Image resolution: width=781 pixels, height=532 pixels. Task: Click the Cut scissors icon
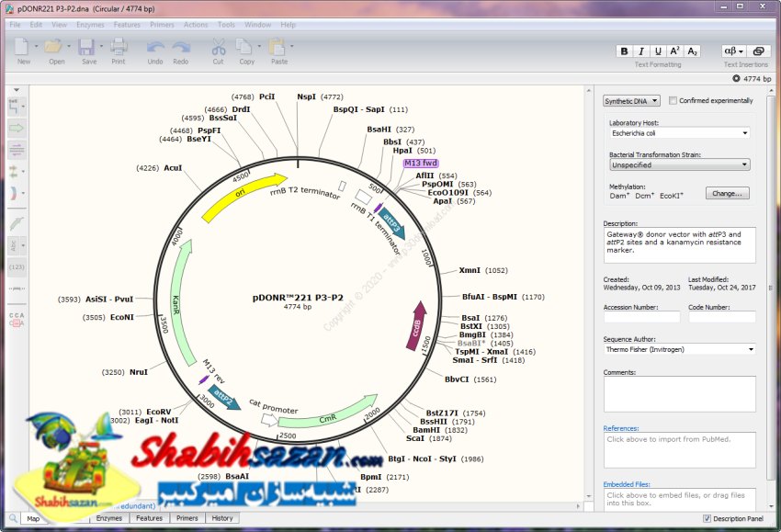tap(218, 47)
